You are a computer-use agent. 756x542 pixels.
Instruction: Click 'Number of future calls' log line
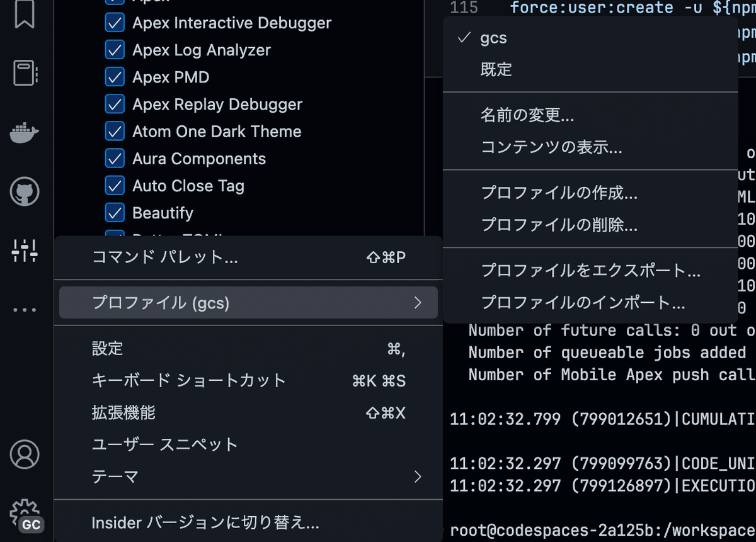(x=612, y=330)
